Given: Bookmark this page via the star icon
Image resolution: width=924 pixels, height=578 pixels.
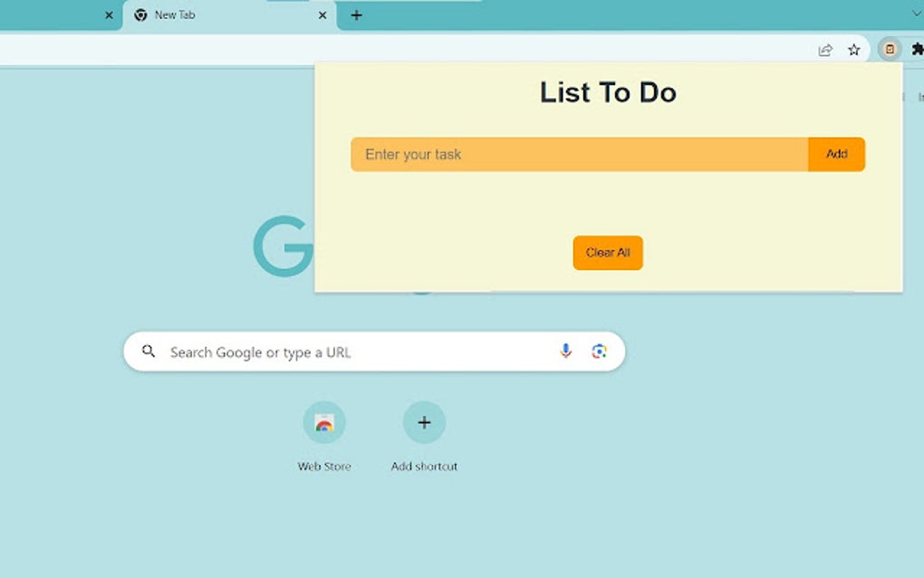Looking at the screenshot, I should pos(852,50).
